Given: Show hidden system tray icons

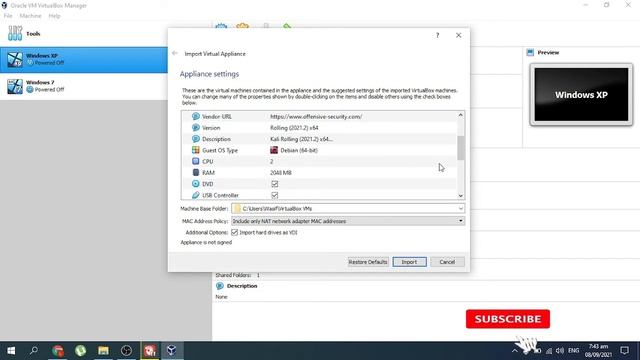Looking at the screenshot, I should click(514, 351).
